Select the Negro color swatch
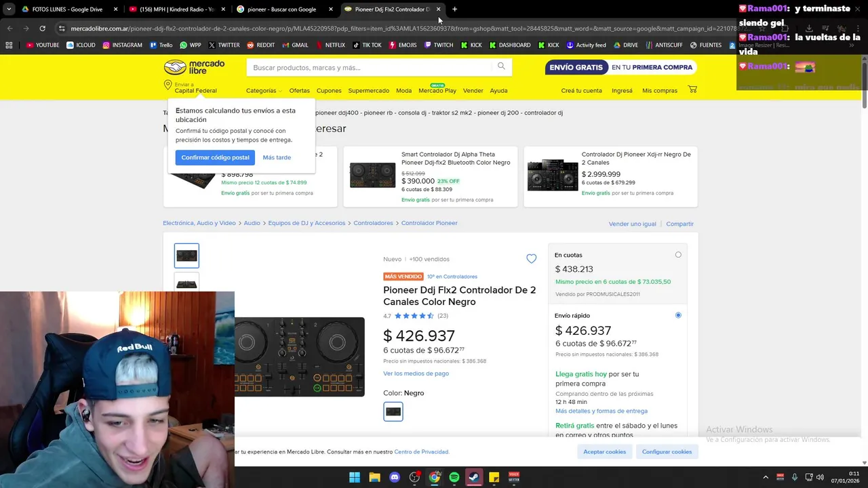 coord(393,411)
